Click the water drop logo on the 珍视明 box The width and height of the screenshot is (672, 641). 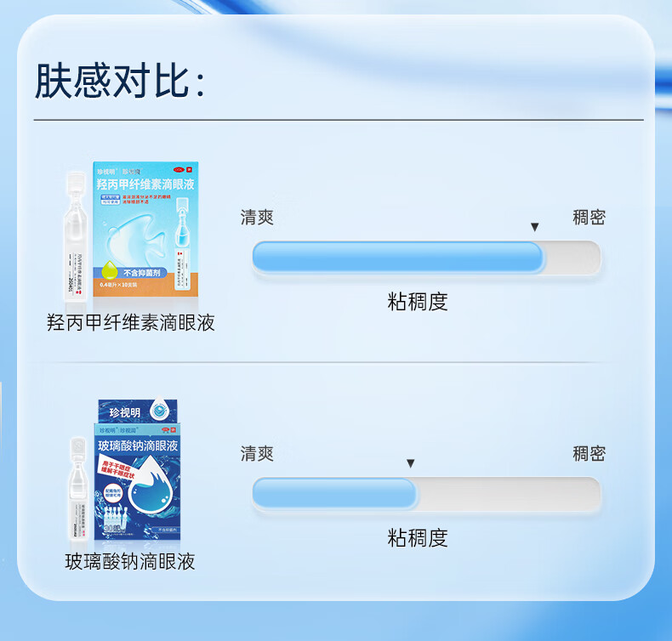159,410
